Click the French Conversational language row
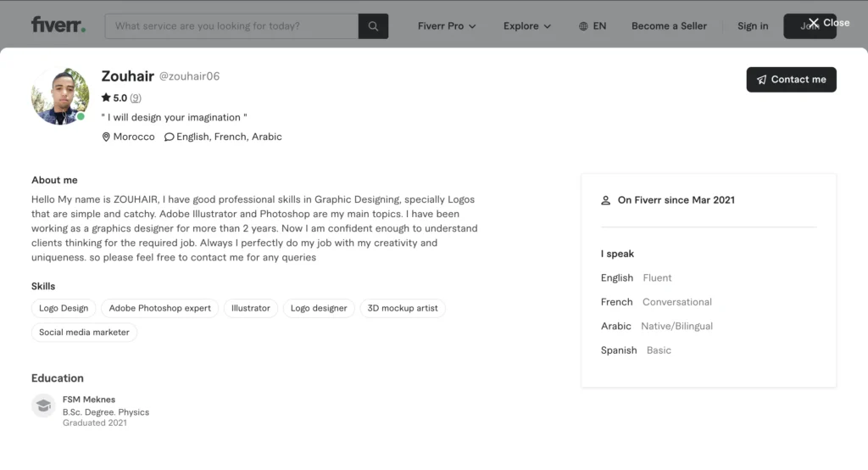868x470 pixels. pyautogui.click(x=657, y=302)
